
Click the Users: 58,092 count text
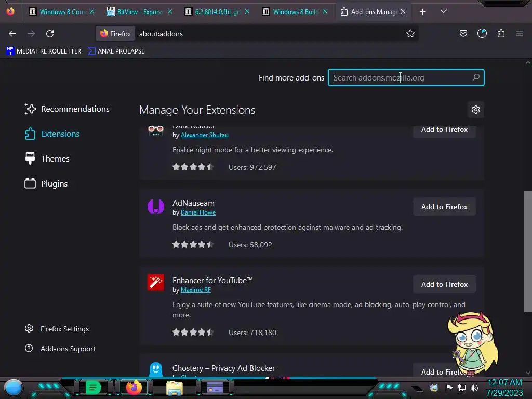pos(250,245)
